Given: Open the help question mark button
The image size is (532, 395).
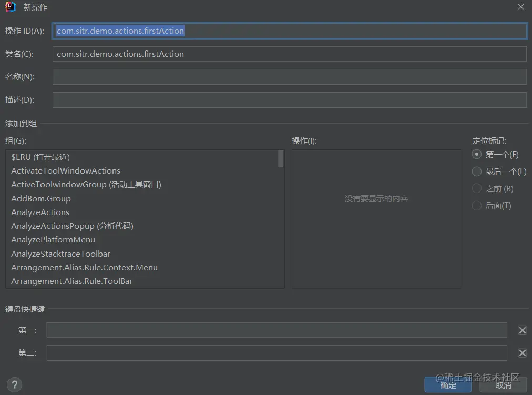Looking at the screenshot, I should point(15,385).
